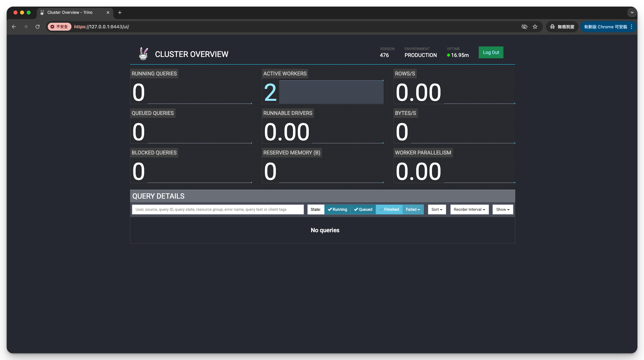The image size is (644, 360).
Task: Click the Log Out button
Action: click(491, 52)
